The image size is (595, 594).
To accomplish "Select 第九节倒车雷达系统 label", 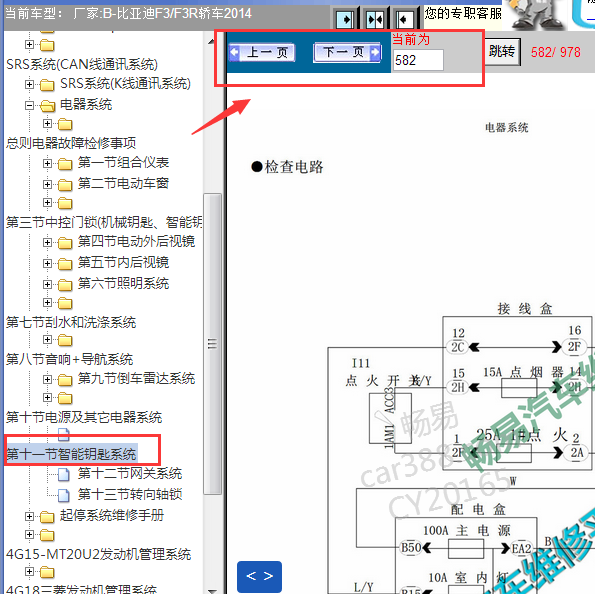I will [137, 379].
